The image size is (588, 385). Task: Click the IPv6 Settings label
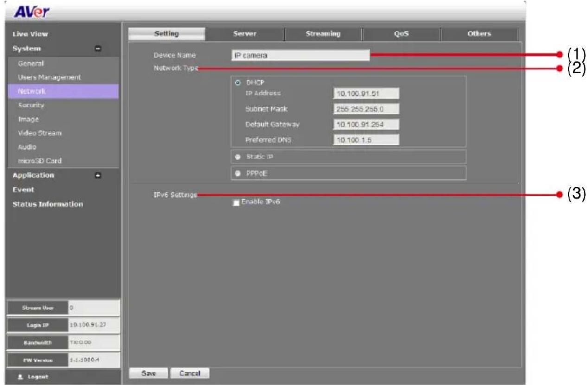[175, 195]
